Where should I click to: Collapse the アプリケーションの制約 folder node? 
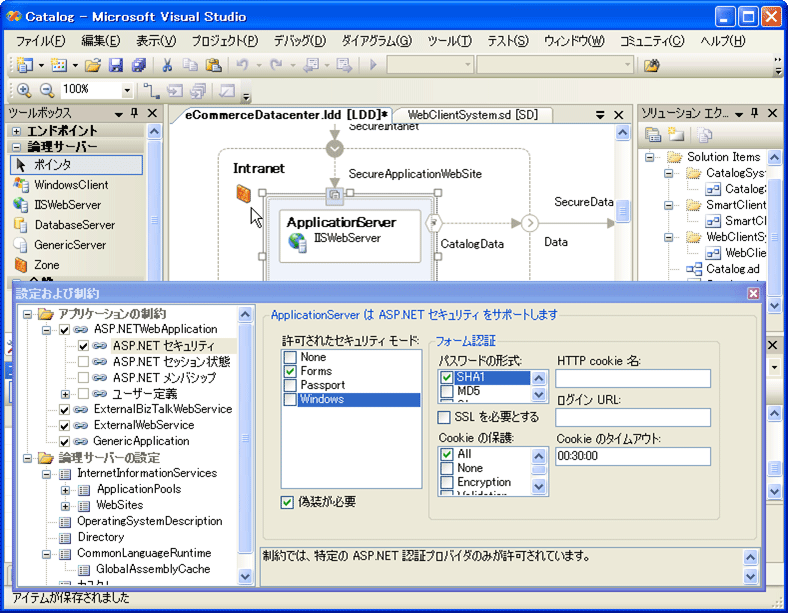(x=28, y=315)
